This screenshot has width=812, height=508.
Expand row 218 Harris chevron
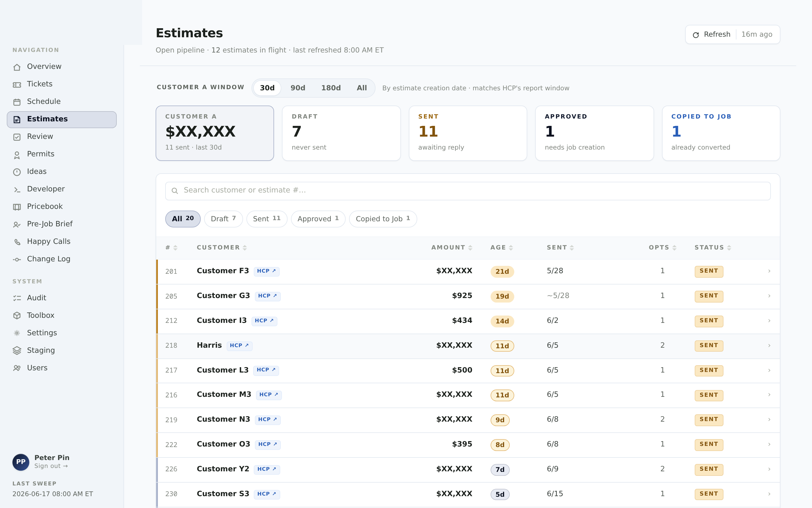769,346
